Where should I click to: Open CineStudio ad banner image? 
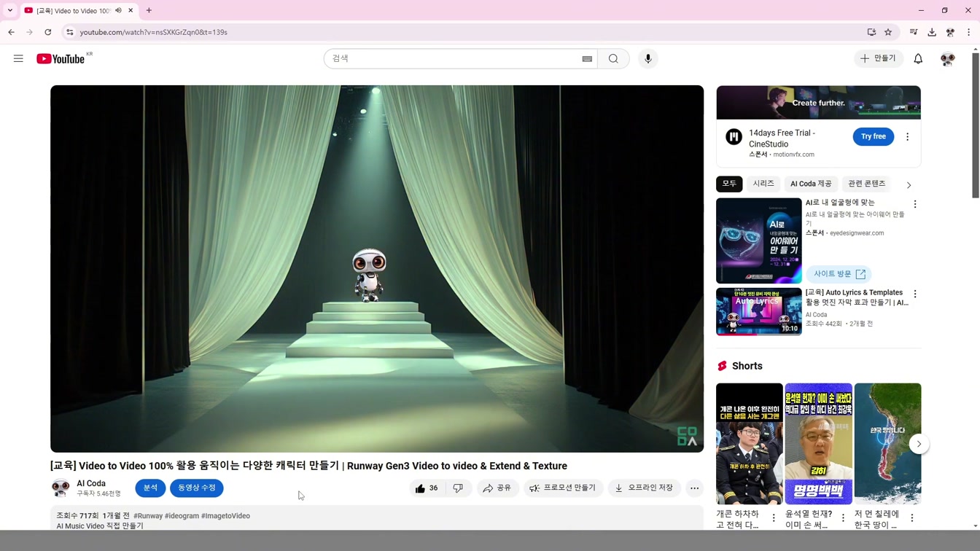(818, 102)
